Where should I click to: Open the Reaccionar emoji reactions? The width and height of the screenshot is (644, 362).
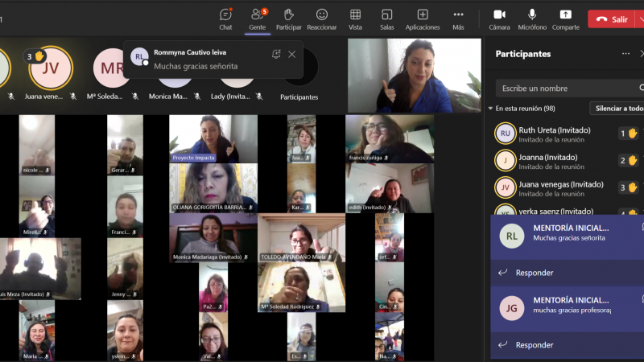321,19
